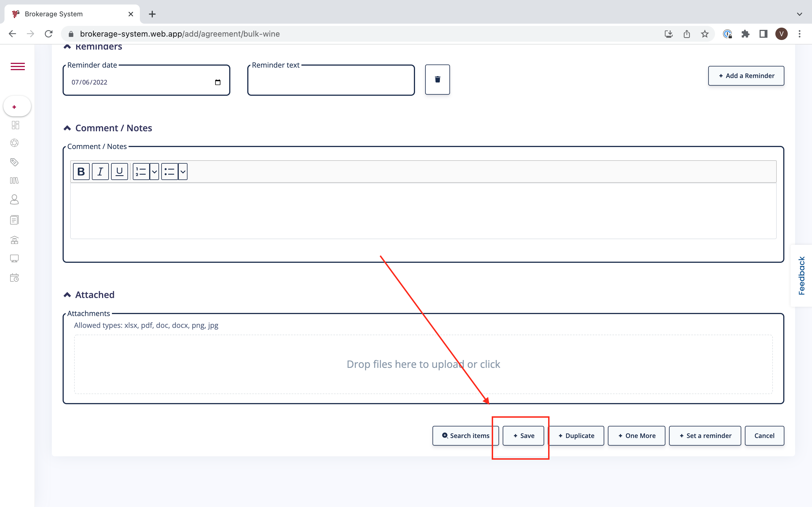This screenshot has height=507, width=812.
Task: Click the red plus sidebar button
Action: click(15, 107)
